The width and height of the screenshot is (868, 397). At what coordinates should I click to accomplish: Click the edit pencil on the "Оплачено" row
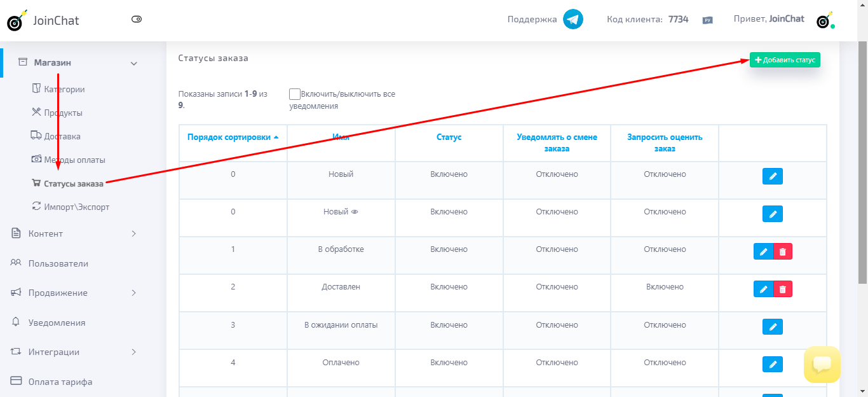pos(772,364)
